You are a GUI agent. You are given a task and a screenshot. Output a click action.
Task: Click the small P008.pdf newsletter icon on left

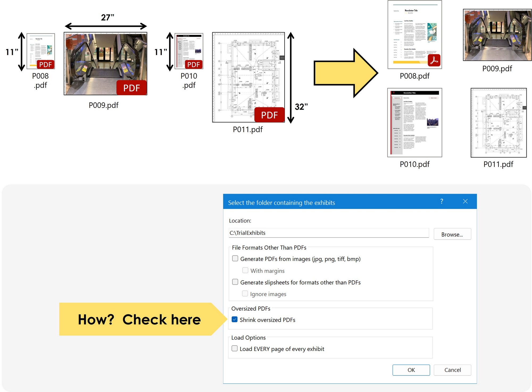(x=41, y=51)
